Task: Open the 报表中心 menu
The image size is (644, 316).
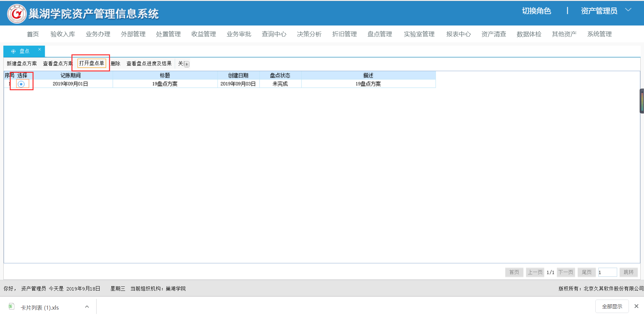Action: click(458, 34)
